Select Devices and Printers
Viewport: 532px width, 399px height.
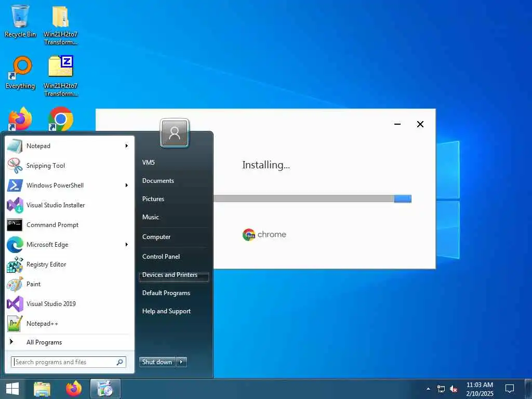tap(174, 275)
